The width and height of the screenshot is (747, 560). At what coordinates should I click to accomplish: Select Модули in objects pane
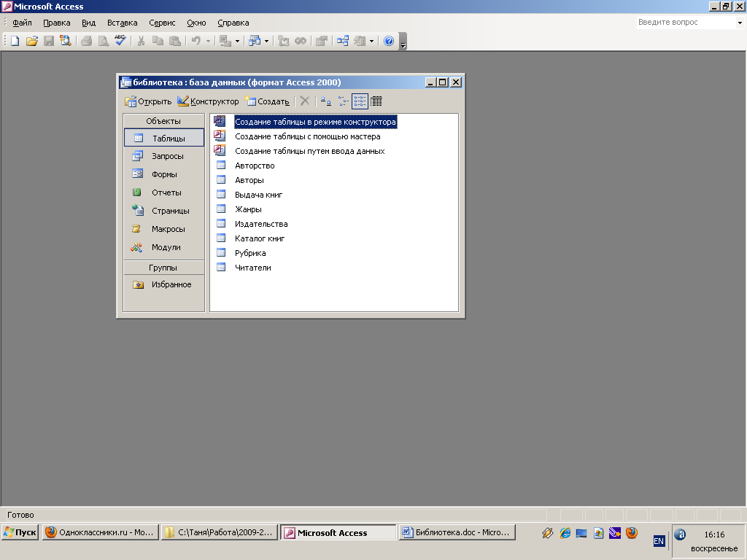164,247
